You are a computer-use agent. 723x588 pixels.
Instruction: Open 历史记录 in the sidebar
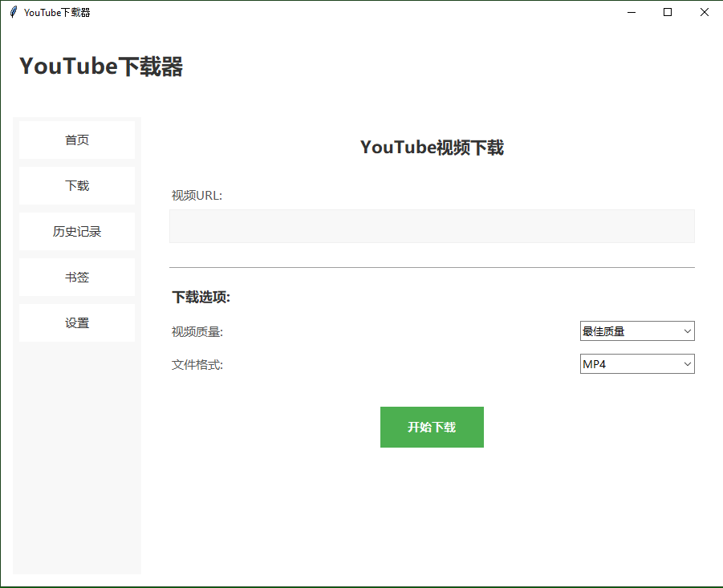coord(77,231)
